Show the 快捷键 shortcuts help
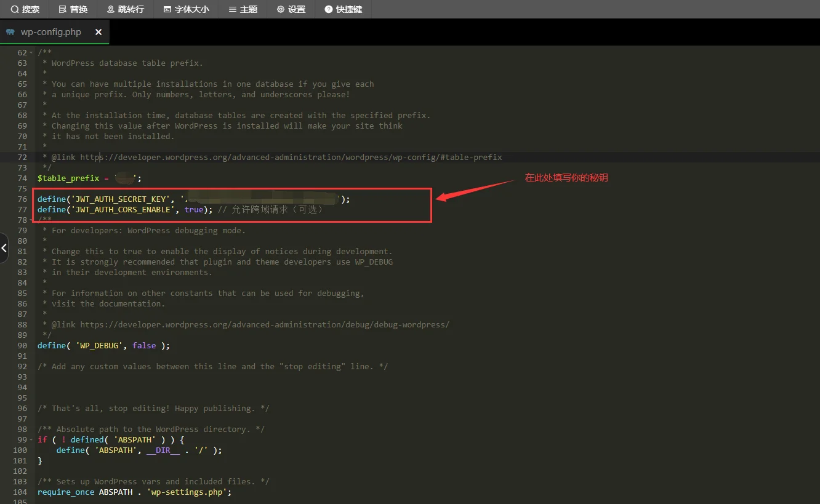This screenshot has height=504, width=820. pos(344,9)
